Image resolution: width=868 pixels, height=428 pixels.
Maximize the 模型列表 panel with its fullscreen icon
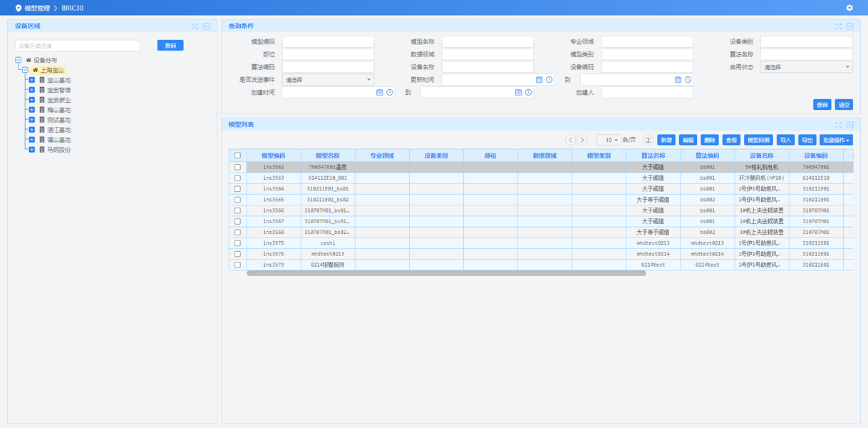[x=839, y=125]
